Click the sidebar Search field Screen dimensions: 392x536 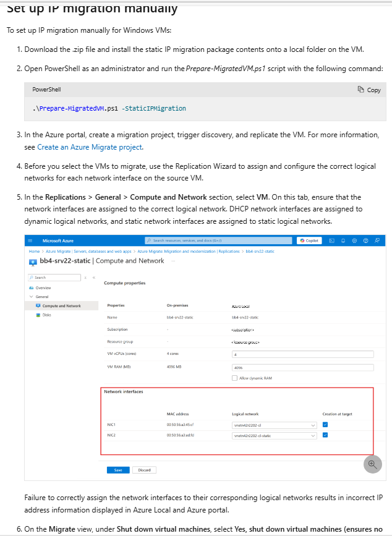(x=54, y=278)
